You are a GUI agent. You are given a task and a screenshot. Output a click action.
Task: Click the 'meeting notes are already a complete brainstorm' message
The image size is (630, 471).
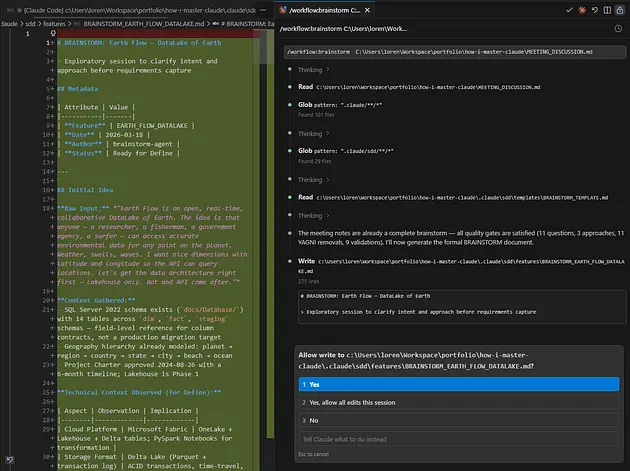460,238
